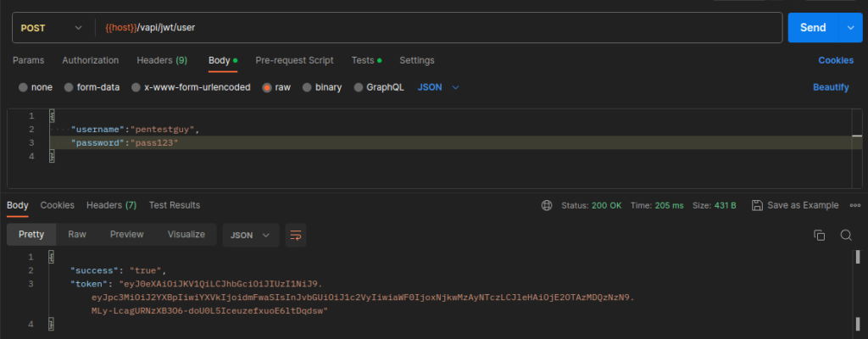Select the binary body type
This screenshot has width=868, height=339.
(322, 87)
